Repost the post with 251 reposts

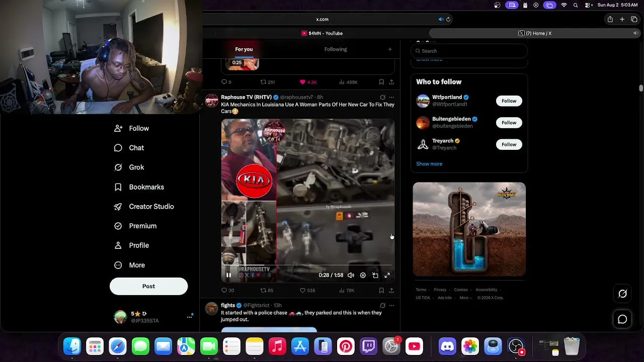click(267, 82)
